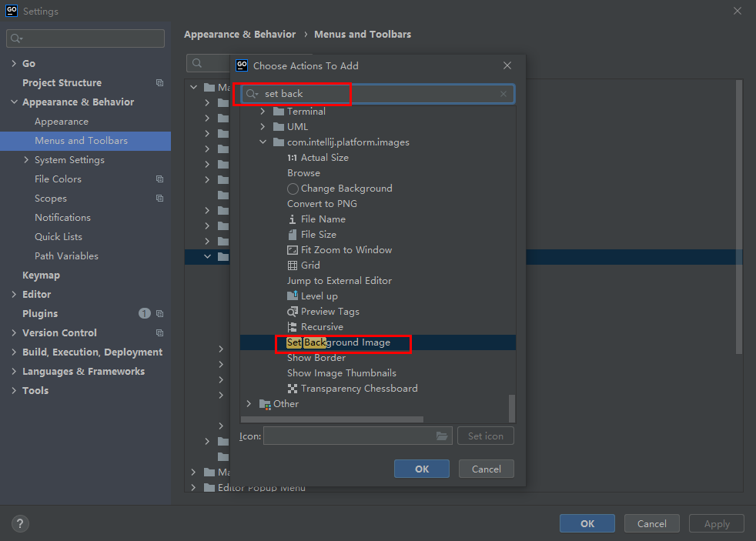Open Notifications settings
756x541 pixels.
coord(62,218)
